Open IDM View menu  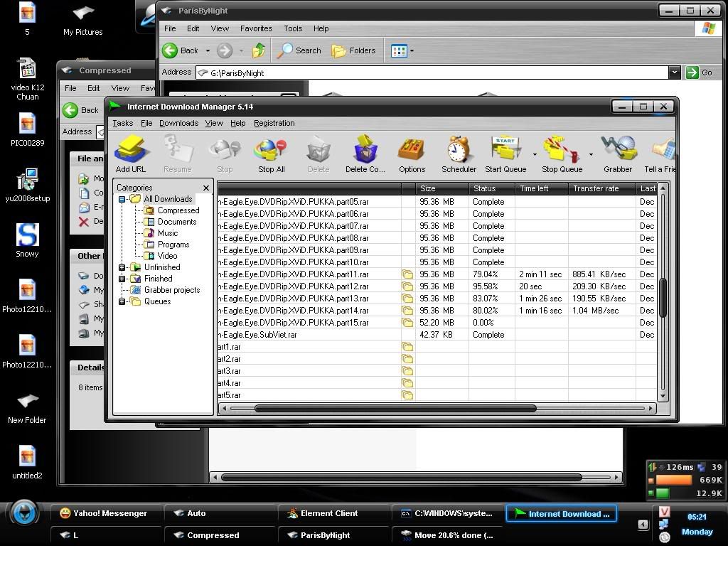[214, 123]
